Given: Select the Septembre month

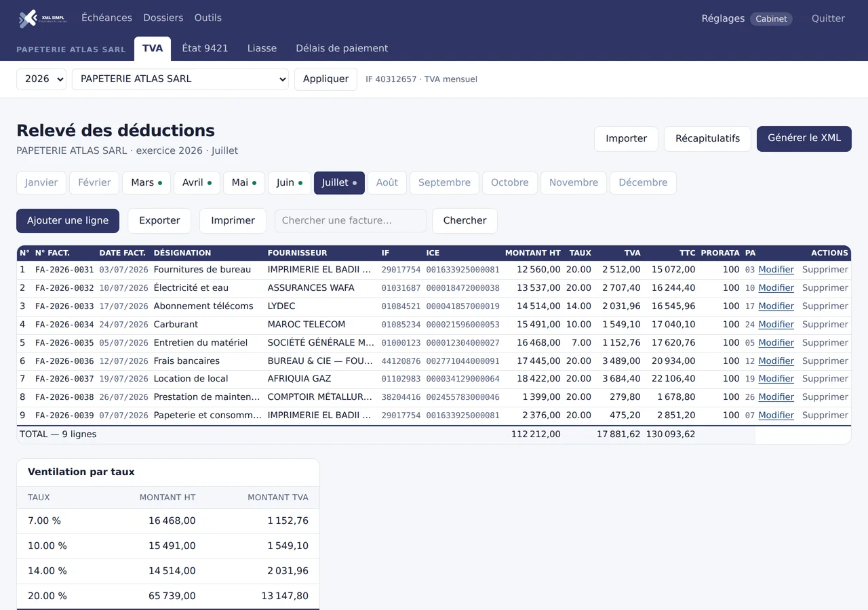Looking at the screenshot, I should pyautogui.click(x=444, y=183).
